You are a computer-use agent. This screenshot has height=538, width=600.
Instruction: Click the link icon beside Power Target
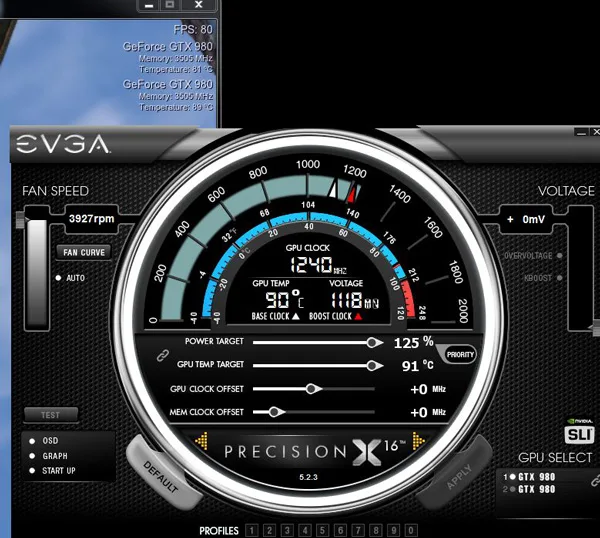coord(163,355)
